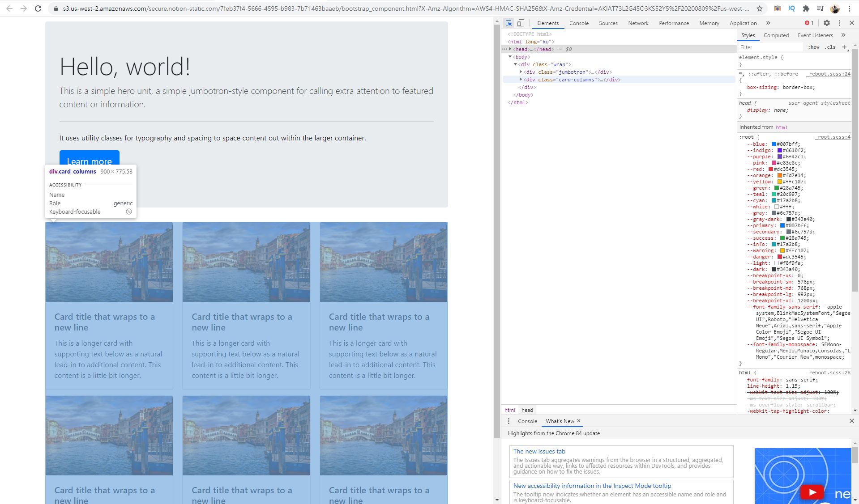The image size is (859, 504).
Task: Open New accessibility information tooltip link
Action: point(592,486)
